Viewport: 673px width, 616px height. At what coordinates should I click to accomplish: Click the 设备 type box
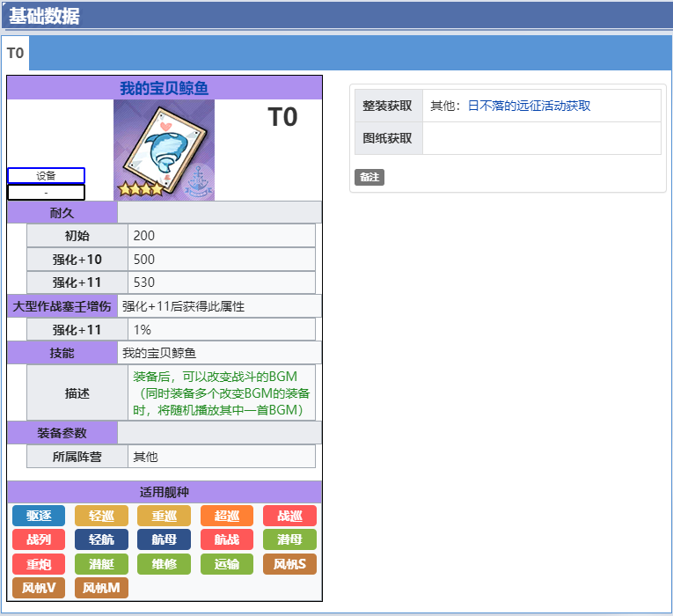(x=46, y=176)
